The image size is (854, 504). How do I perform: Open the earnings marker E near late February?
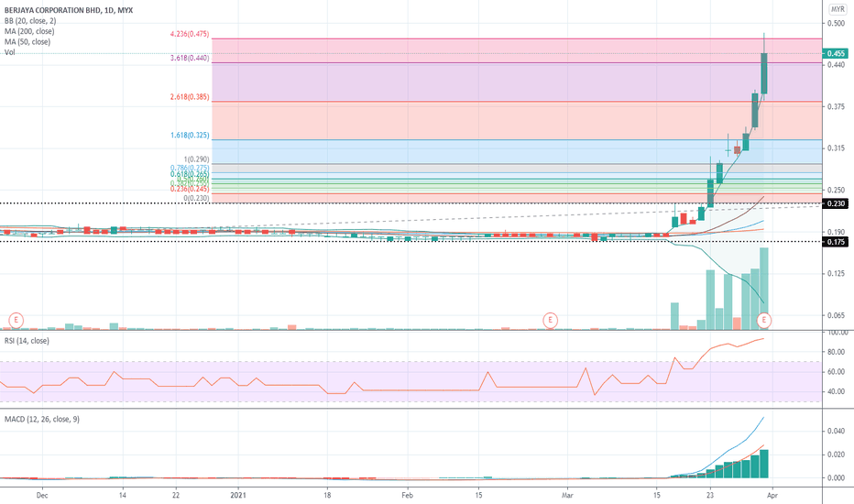coord(550,320)
